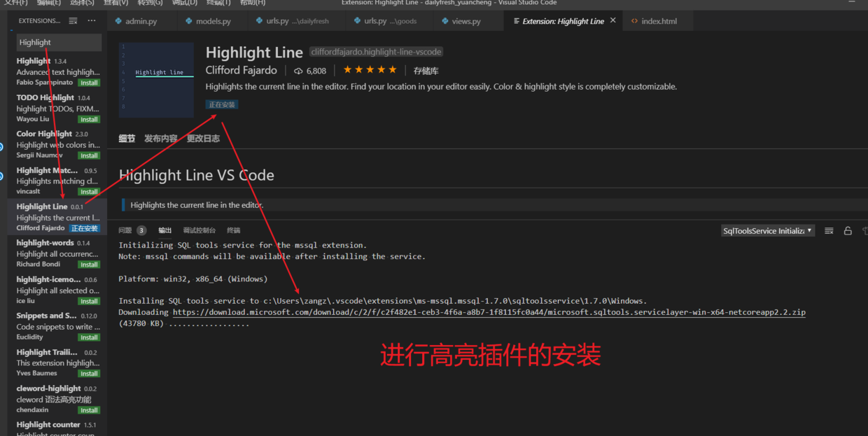This screenshot has width=868, height=436.
Task: Select the Highlight counter extension entry
Action: click(59, 427)
